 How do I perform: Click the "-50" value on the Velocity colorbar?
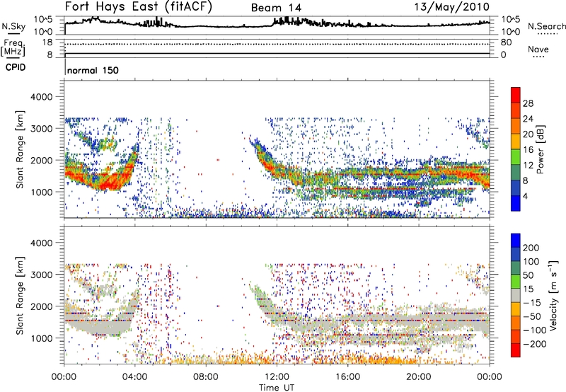[532, 316]
